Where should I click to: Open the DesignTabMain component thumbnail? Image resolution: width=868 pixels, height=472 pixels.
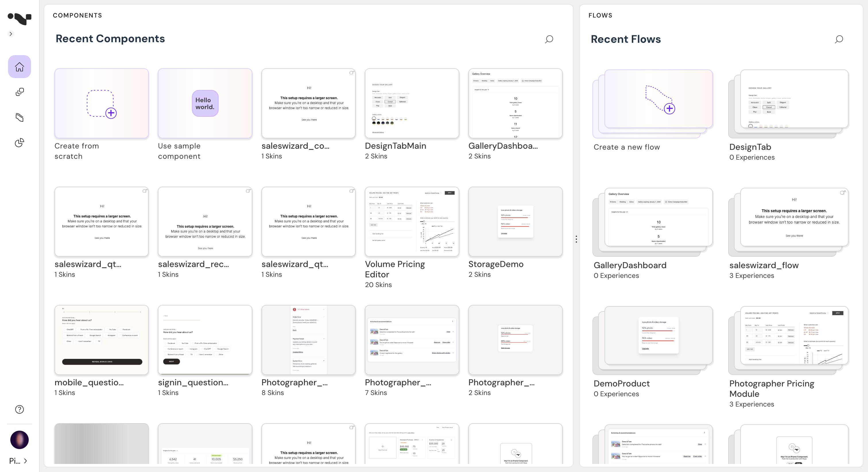(412, 103)
